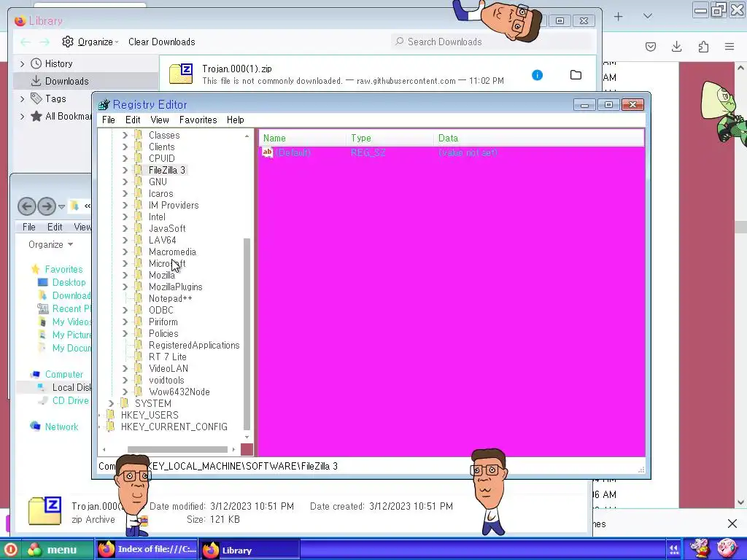Select CD Drive in the Explorer navigation pane
747x560 pixels.
pos(71,400)
